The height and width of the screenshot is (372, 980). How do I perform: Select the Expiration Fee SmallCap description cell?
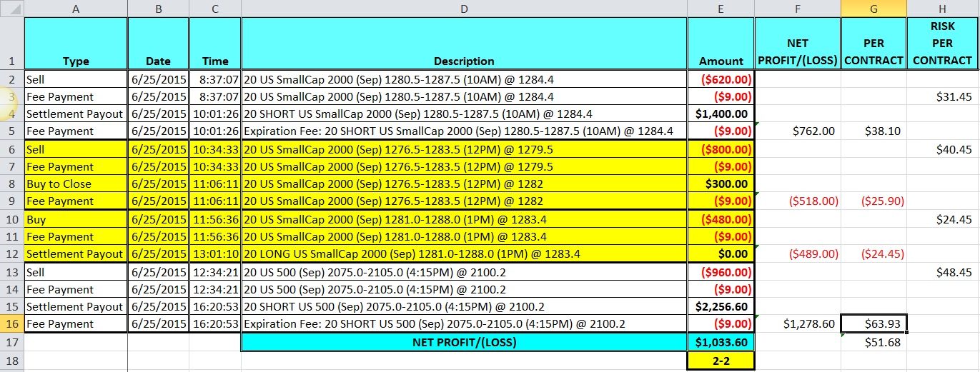click(x=465, y=131)
